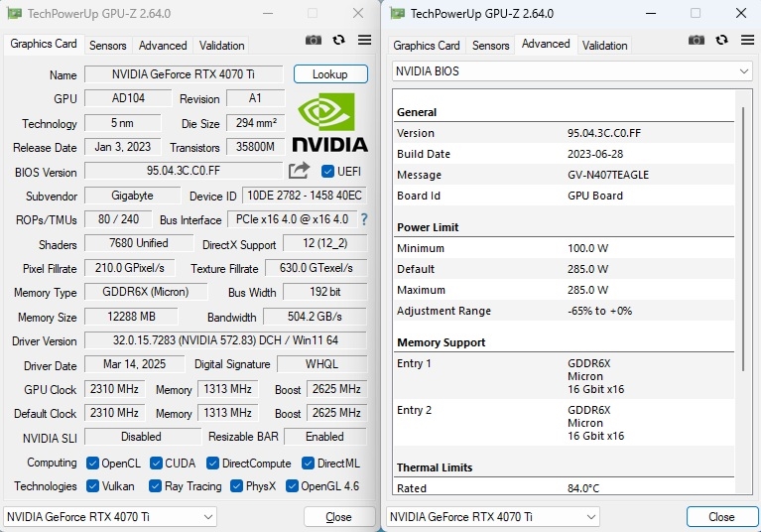Click the GPU field showing AD104
The height and width of the screenshot is (532, 761).
tap(128, 98)
